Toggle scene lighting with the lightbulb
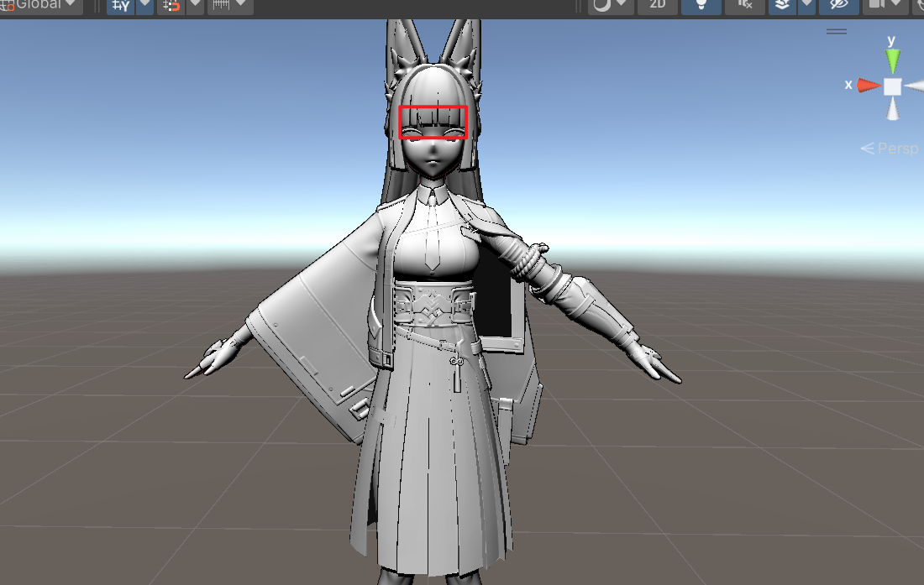924x585 pixels. coord(701,5)
